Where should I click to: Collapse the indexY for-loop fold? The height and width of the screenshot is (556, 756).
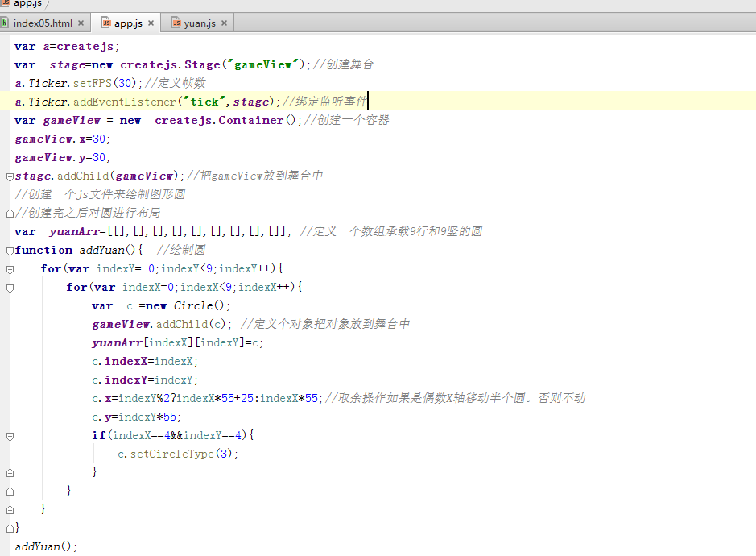click(x=10, y=269)
